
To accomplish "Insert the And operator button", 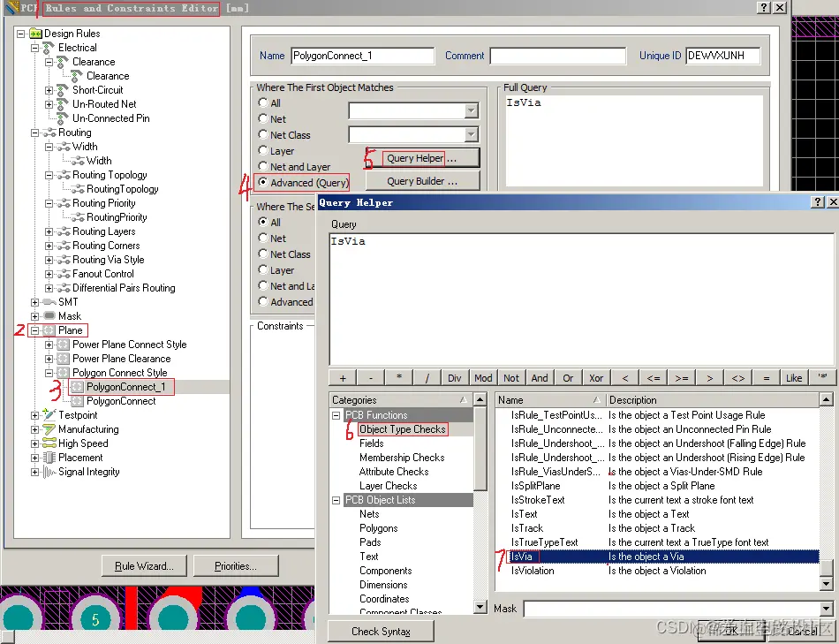I will click(x=540, y=378).
